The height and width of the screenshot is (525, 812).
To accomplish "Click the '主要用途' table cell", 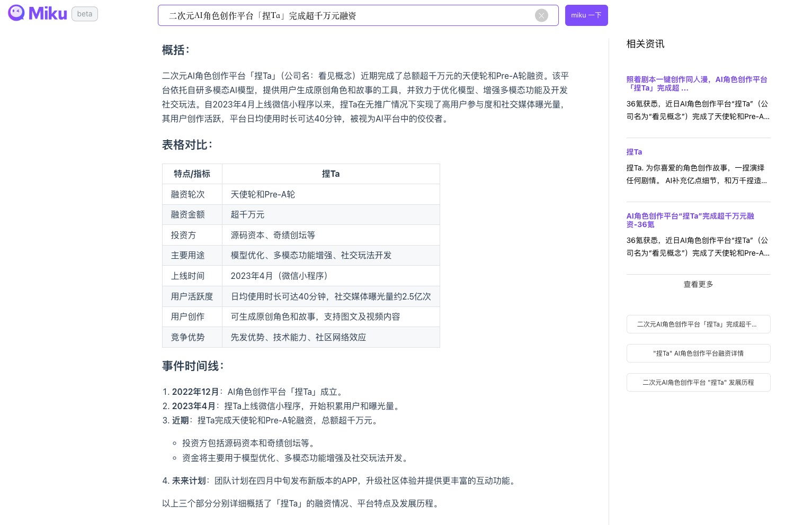I will pyautogui.click(x=192, y=255).
